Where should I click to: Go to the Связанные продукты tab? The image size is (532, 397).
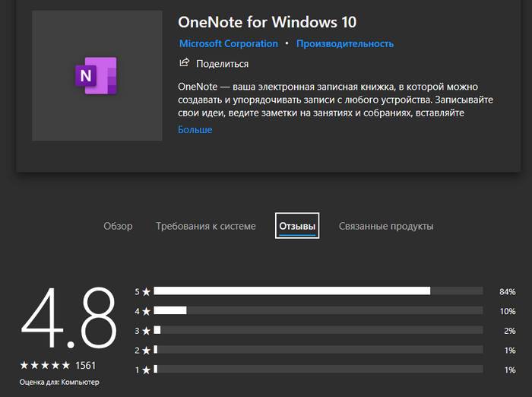point(385,226)
